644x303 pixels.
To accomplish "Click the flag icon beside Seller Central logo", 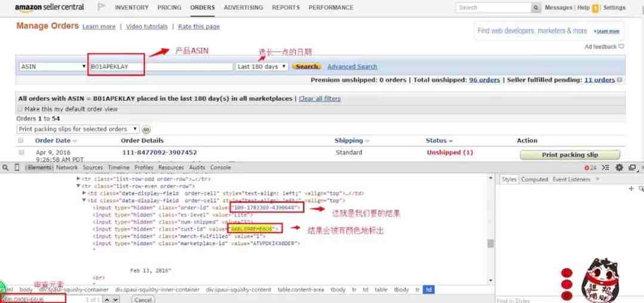I will click(101, 7).
